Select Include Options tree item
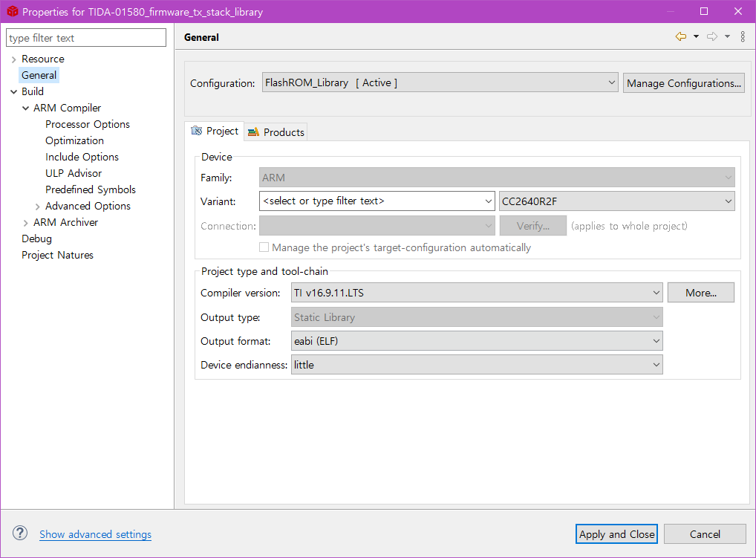This screenshot has height=558, width=756. click(x=82, y=158)
